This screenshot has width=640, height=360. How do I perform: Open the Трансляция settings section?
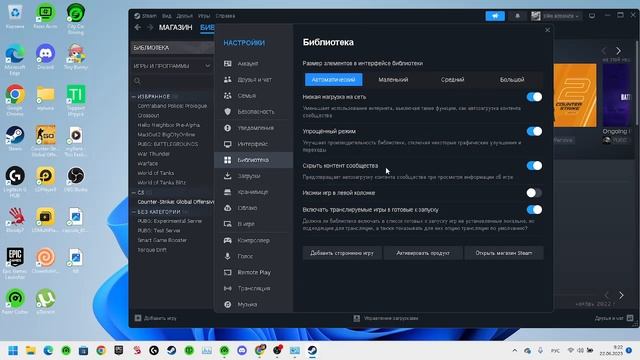253,288
